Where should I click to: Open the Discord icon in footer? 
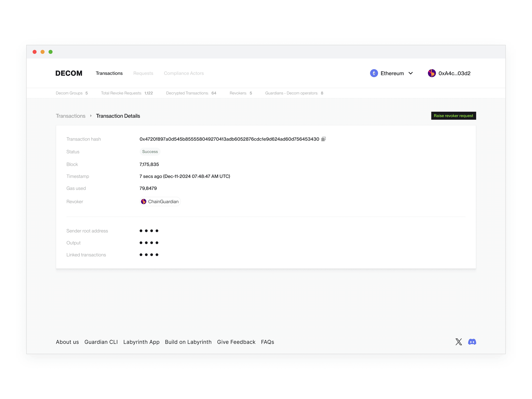coord(472,342)
